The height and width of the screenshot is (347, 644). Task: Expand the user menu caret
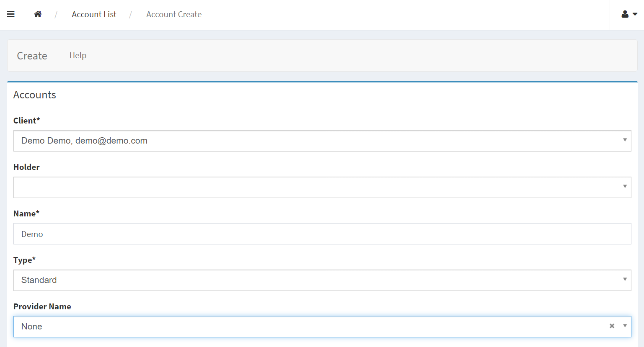tap(635, 14)
